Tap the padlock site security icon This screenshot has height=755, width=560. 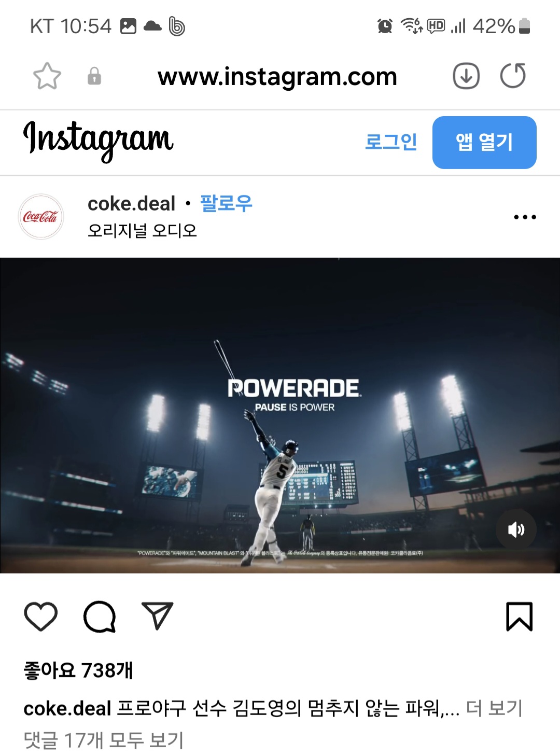[94, 76]
